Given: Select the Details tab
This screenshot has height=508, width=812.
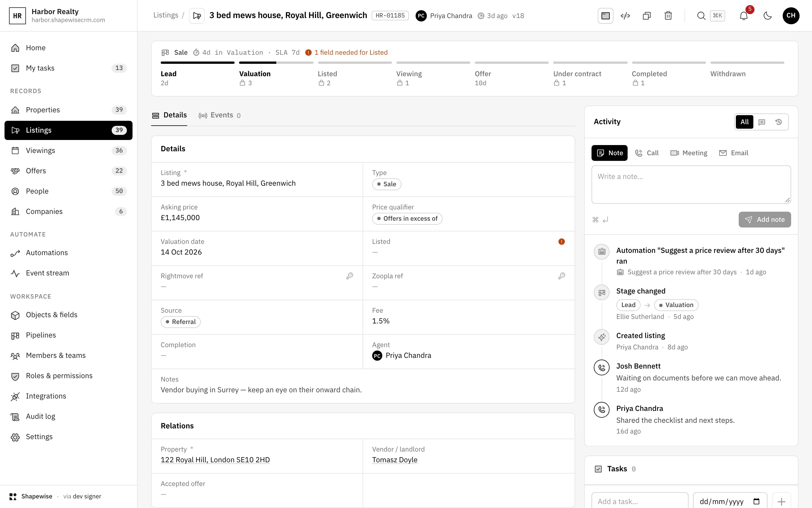Looking at the screenshot, I should click(x=169, y=115).
